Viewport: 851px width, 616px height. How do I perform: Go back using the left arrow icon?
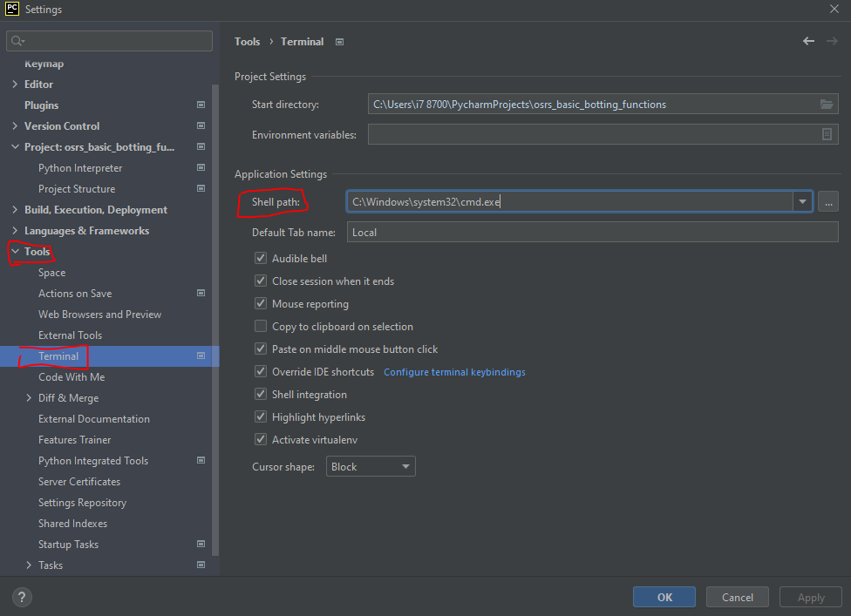point(808,41)
